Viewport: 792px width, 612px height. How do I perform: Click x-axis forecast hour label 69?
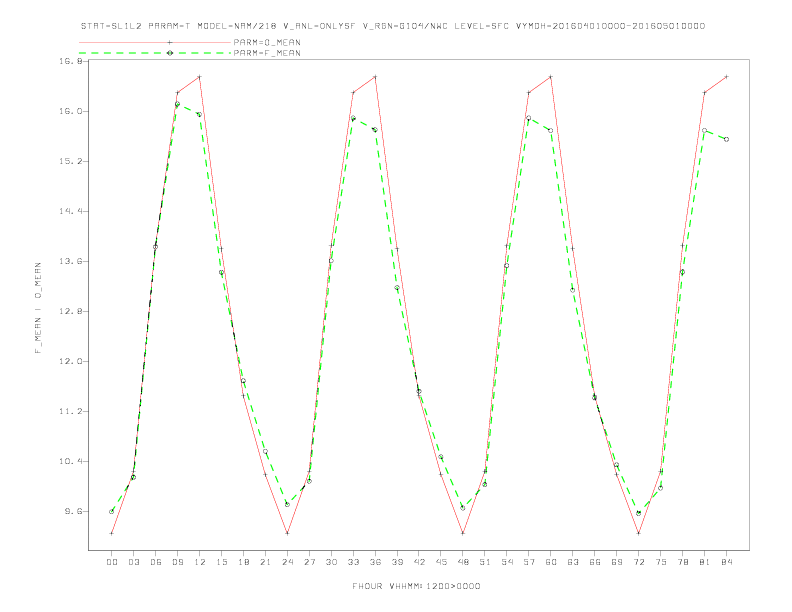point(617,562)
